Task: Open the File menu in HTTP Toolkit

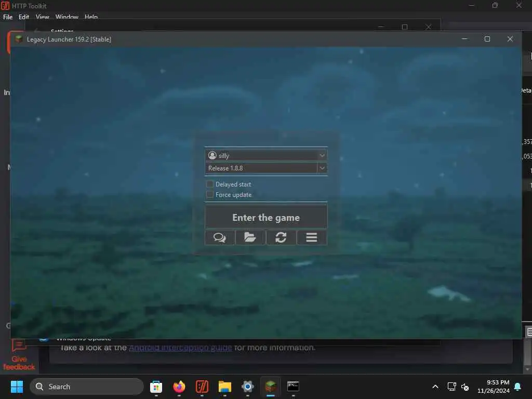Action: pyautogui.click(x=8, y=17)
